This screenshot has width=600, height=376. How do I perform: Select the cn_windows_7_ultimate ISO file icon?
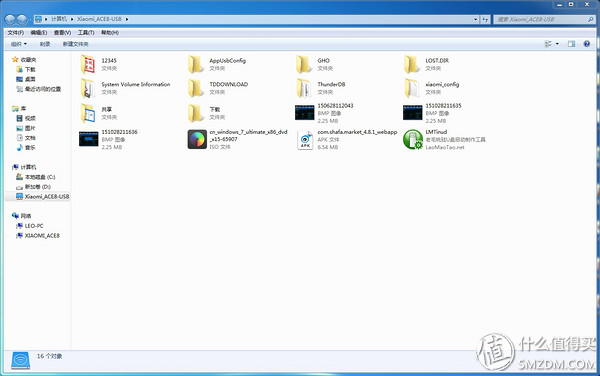pos(197,139)
